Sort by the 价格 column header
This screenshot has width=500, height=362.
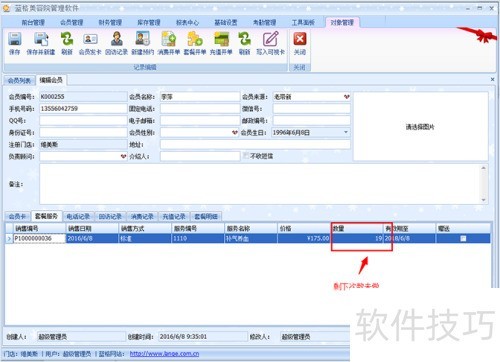(x=304, y=228)
